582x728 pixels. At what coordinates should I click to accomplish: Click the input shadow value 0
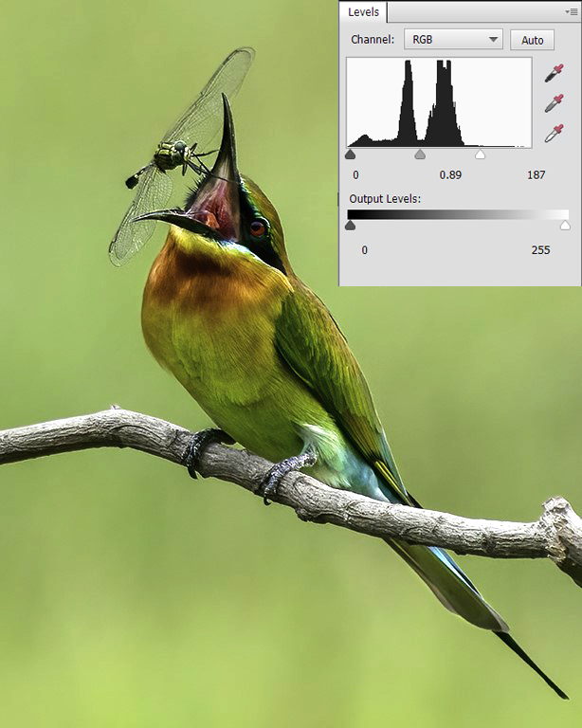pyautogui.click(x=355, y=175)
